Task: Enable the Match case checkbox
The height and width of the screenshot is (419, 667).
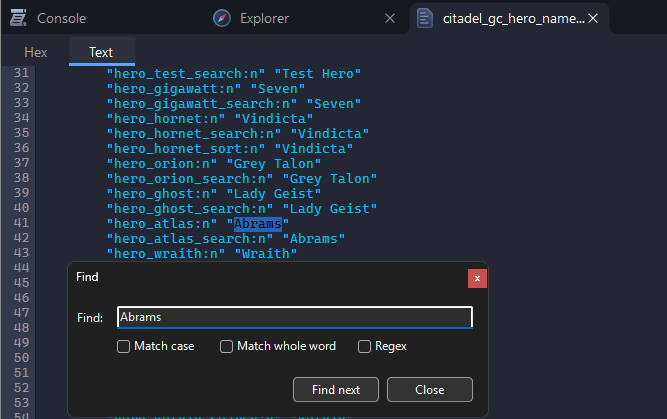Action: [123, 346]
